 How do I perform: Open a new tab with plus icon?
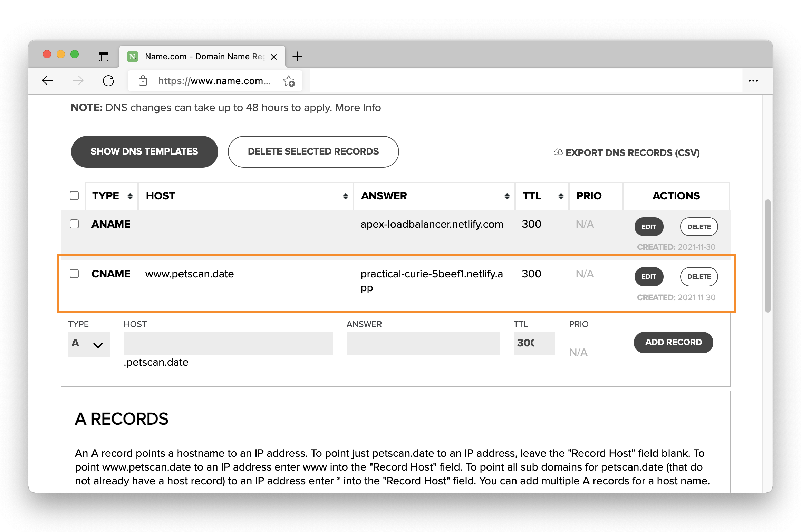pyautogui.click(x=297, y=56)
